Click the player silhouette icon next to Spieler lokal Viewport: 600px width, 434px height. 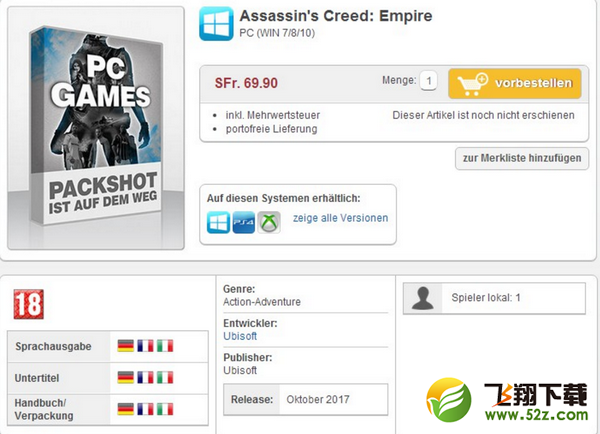423,298
